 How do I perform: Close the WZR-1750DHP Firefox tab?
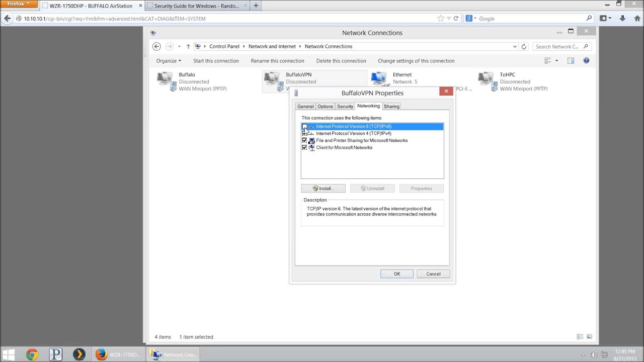coord(140,6)
